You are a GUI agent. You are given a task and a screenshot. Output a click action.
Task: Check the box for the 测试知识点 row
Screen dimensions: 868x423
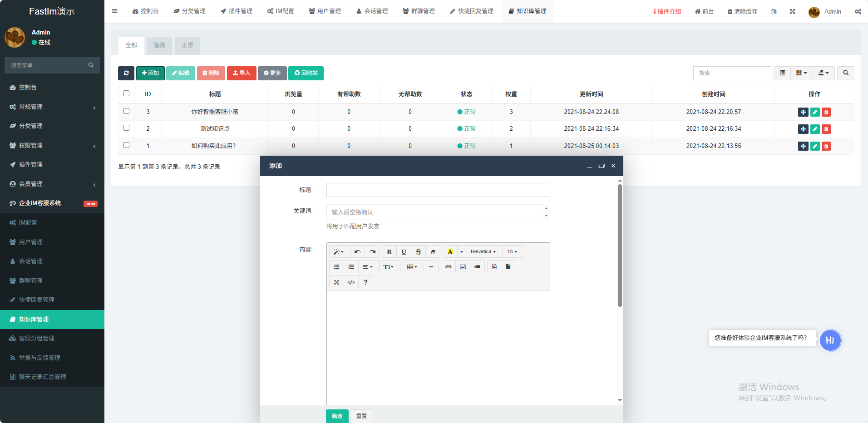(127, 128)
